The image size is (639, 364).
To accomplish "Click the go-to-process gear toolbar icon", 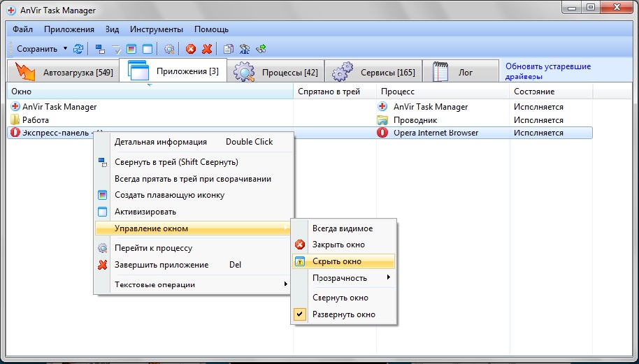I will 169,50.
